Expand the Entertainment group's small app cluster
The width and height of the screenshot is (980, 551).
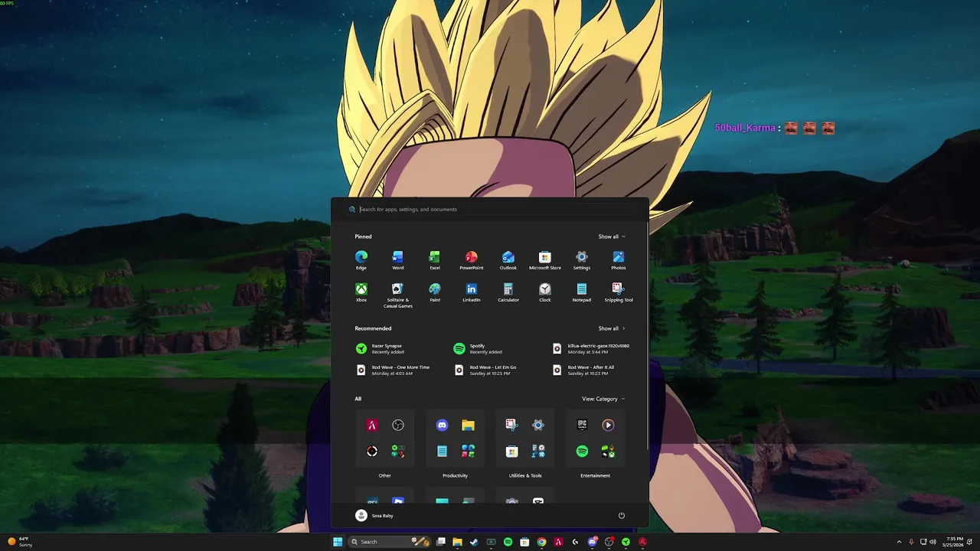[x=608, y=452]
